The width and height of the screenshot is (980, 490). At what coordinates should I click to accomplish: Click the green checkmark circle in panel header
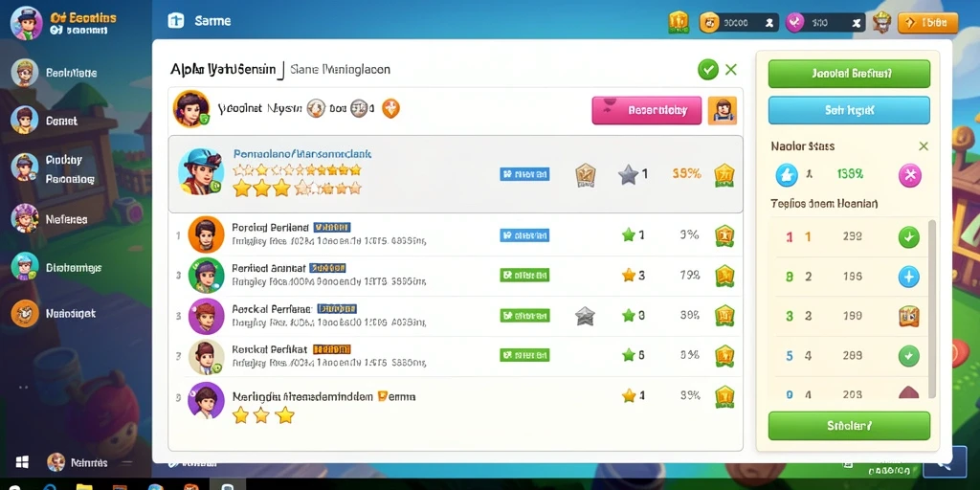(708, 69)
